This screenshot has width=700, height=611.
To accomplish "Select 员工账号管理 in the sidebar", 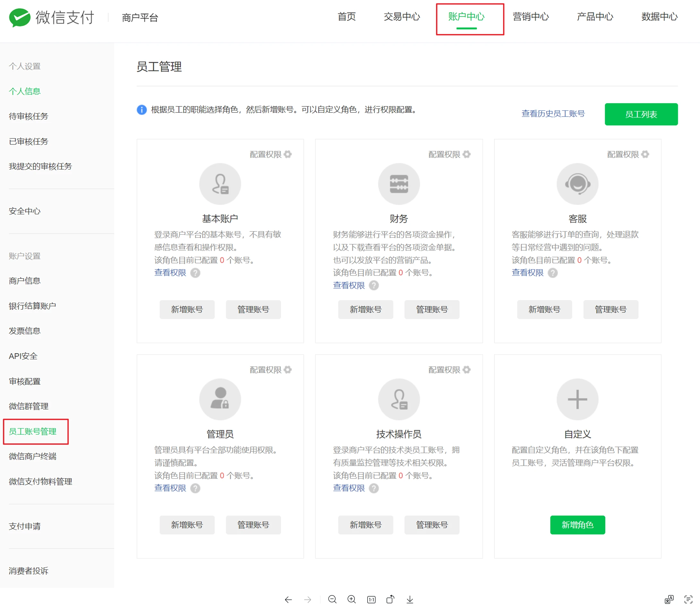I will coord(33,432).
